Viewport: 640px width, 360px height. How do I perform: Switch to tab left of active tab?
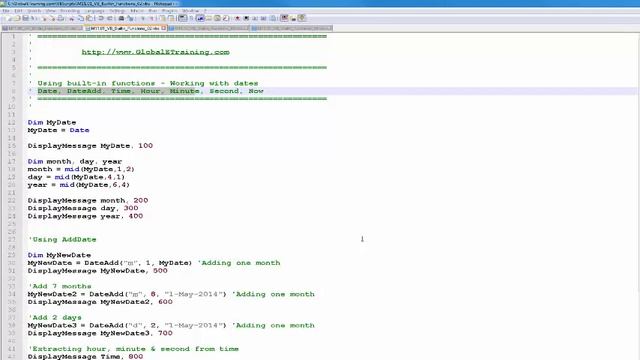(x=42, y=28)
